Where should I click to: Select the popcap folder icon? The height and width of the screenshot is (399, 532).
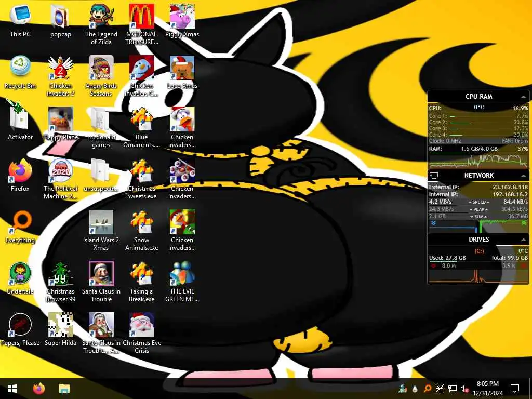point(60,21)
